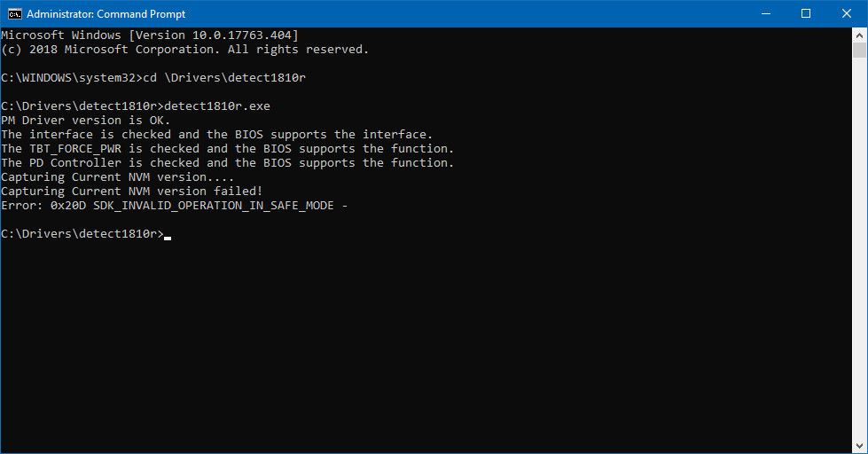Click the "PM Driver version is OK." line

pyautogui.click(x=86, y=121)
